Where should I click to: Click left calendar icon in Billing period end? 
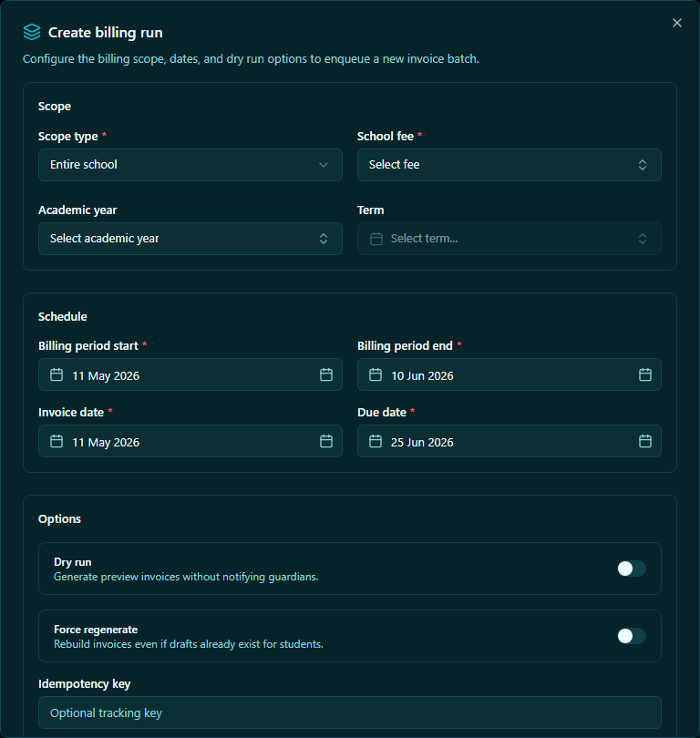376,374
